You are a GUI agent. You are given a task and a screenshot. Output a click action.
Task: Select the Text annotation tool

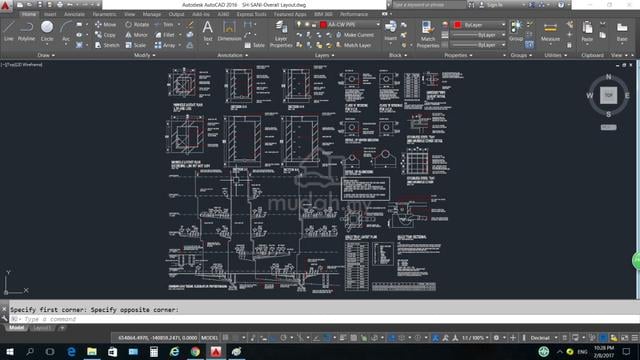pyautogui.click(x=207, y=31)
